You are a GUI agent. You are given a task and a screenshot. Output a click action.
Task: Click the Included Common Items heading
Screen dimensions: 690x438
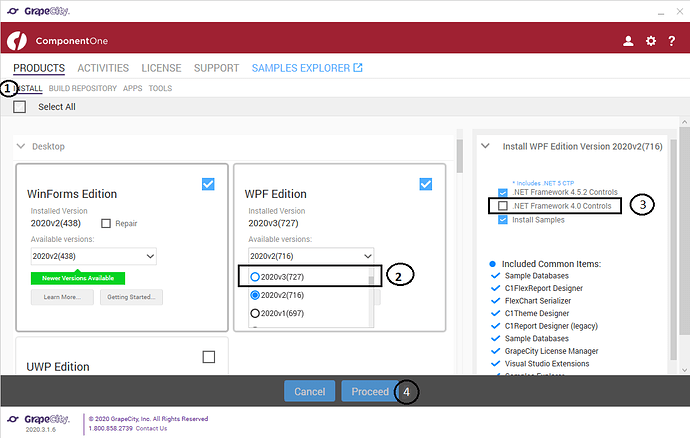click(x=551, y=264)
